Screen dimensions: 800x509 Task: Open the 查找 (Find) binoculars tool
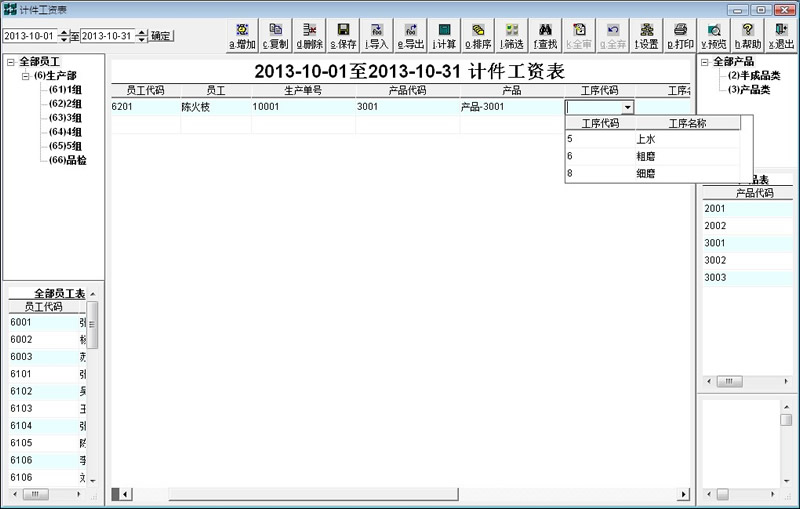pyautogui.click(x=545, y=36)
